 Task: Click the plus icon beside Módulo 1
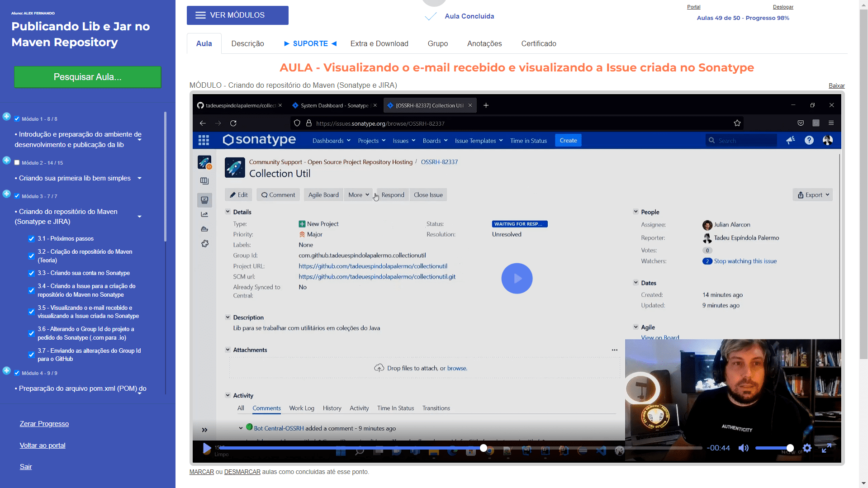pos(7,116)
